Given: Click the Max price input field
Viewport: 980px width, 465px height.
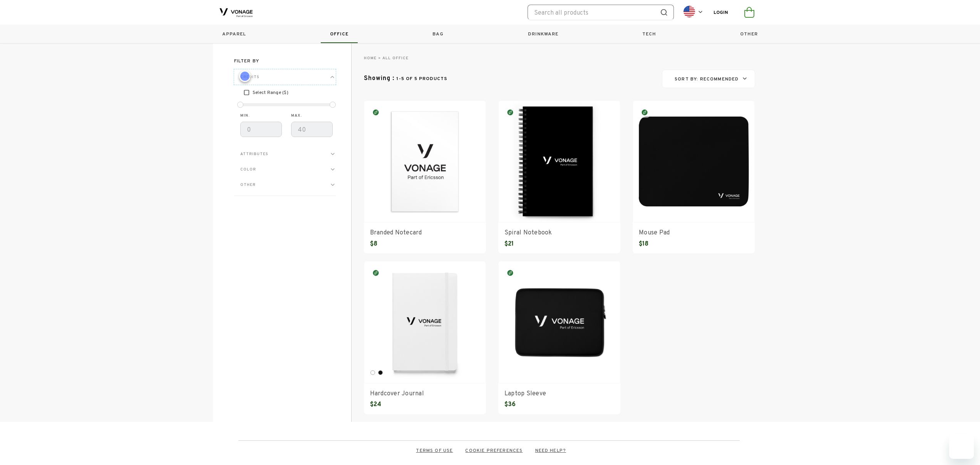Looking at the screenshot, I should click(312, 129).
